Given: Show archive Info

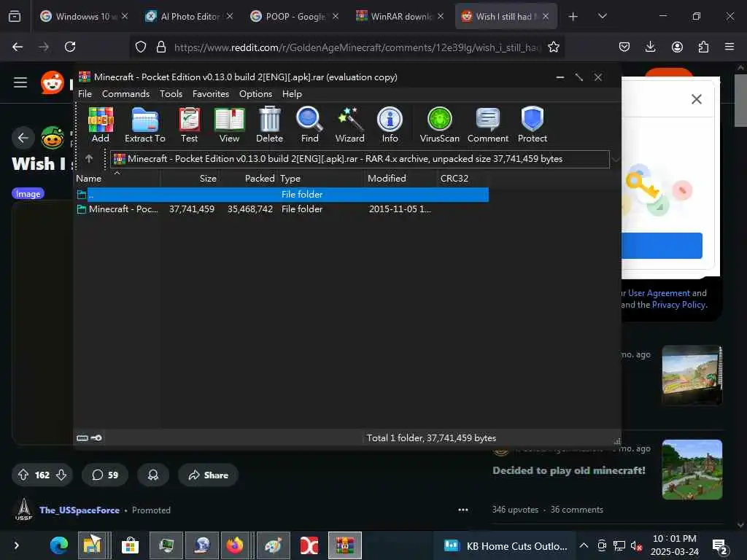Looking at the screenshot, I should pyautogui.click(x=390, y=125).
